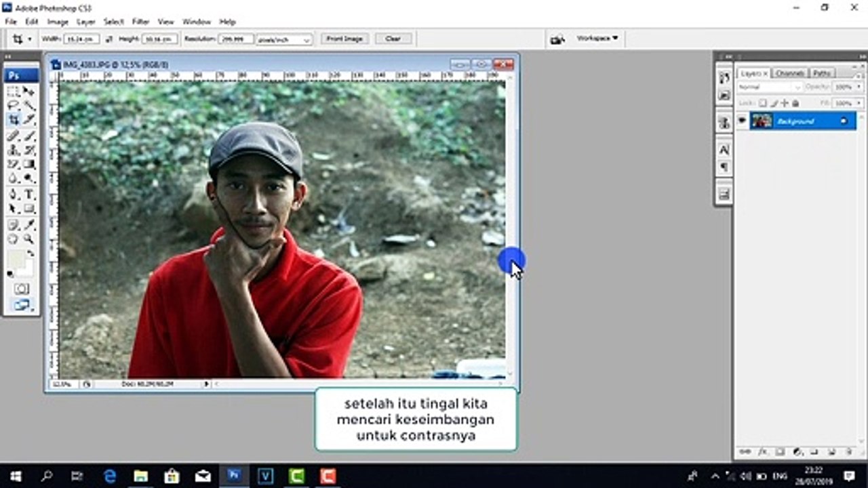Select the Blur tool
Viewport: 868px width, 488px height.
point(13,178)
